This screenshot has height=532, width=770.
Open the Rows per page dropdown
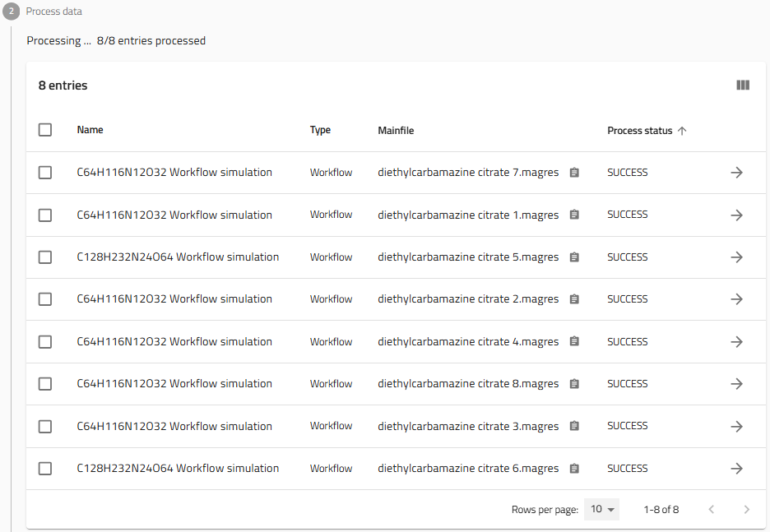tap(601, 510)
